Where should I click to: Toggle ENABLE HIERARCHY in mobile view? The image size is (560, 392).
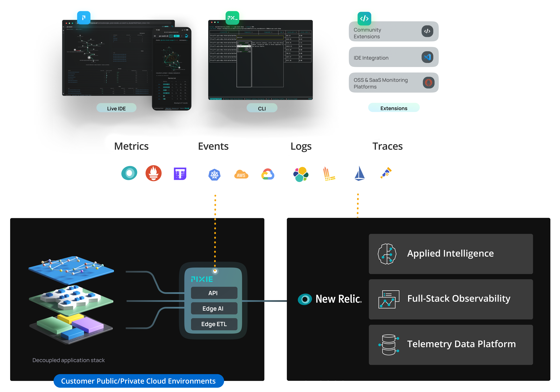pos(174,73)
